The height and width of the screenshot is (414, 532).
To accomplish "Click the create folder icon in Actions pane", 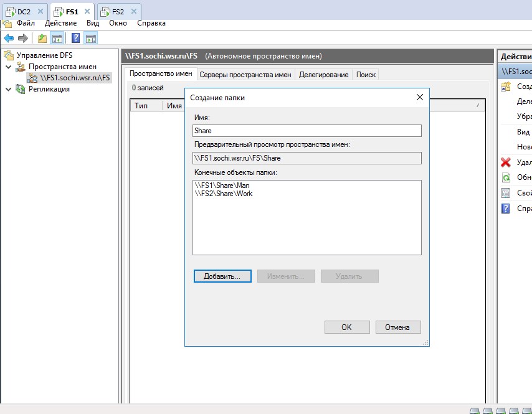I will tap(506, 87).
